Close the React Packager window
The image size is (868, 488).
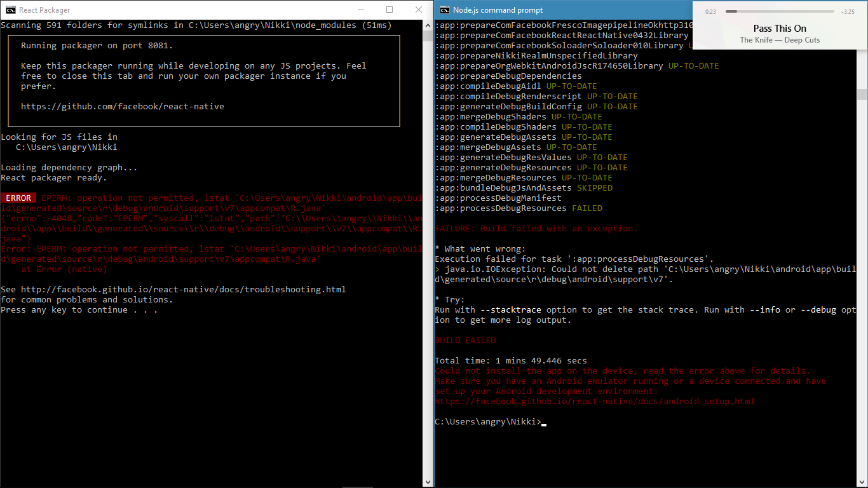pyautogui.click(x=419, y=10)
